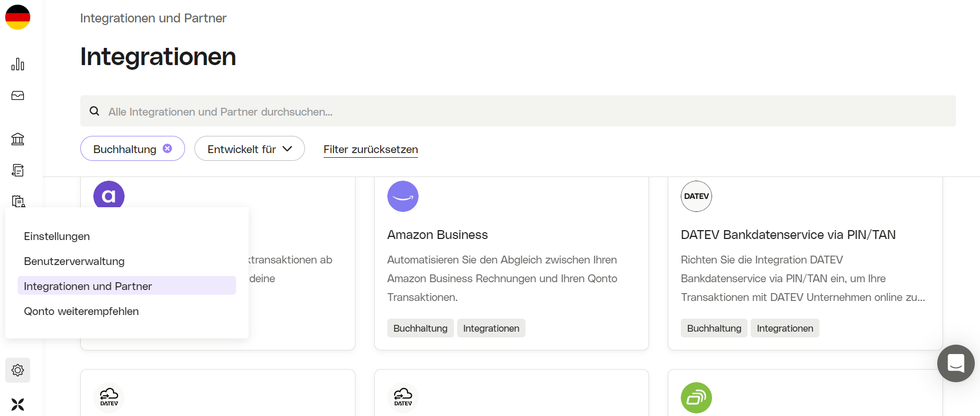Click the round DATEV logo of Bankdatenservice card

click(x=696, y=196)
